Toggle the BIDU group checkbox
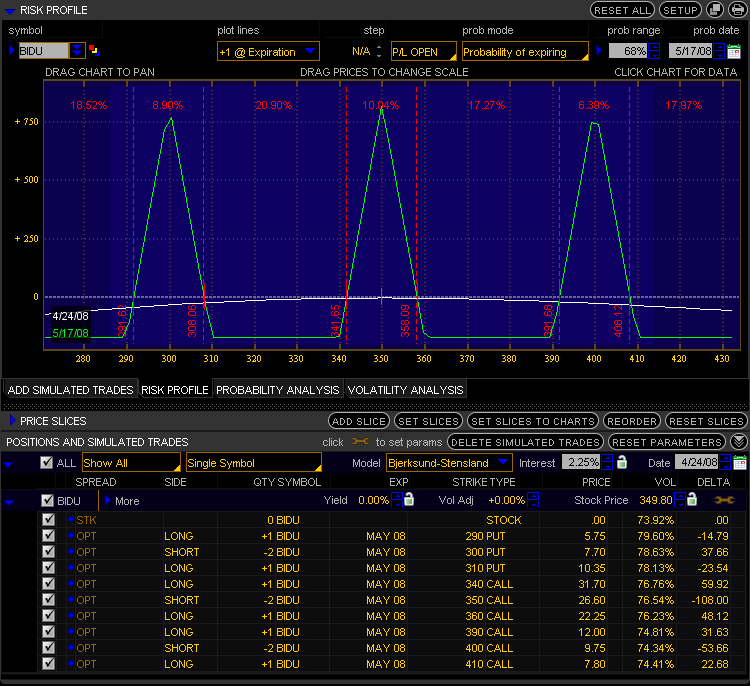The height and width of the screenshot is (686, 750). (47, 500)
